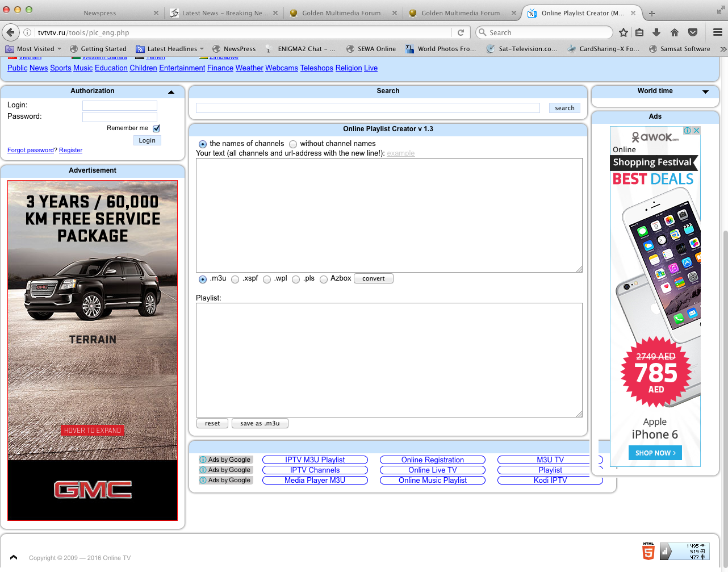Open a new tab with the plus icon
The height and width of the screenshot is (572, 728).
pos(652,13)
